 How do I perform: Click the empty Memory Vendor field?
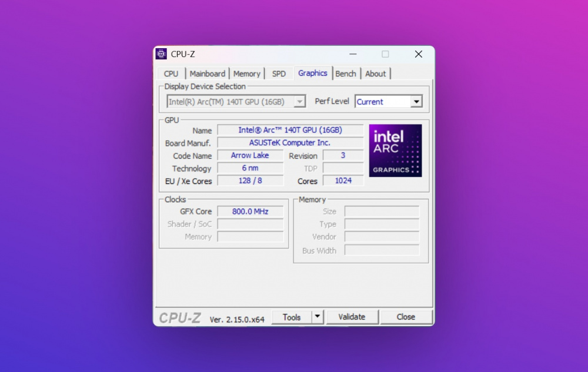[382, 237]
